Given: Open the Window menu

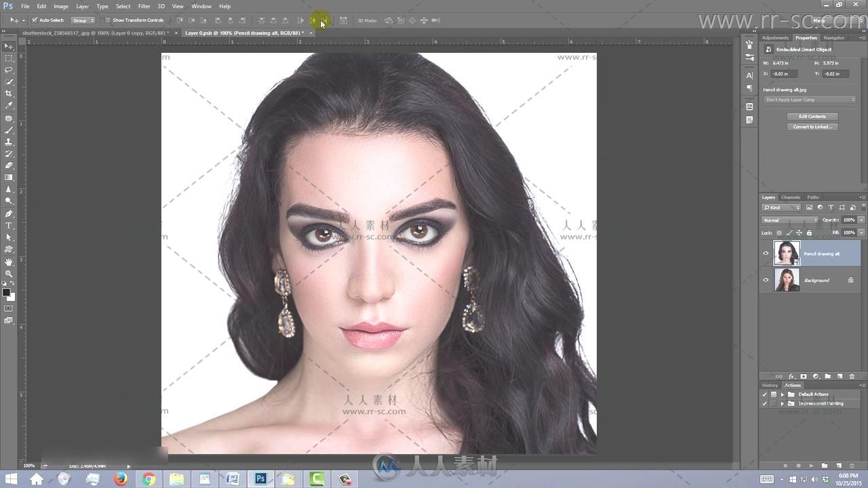Looking at the screenshot, I should (x=201, y=6).
